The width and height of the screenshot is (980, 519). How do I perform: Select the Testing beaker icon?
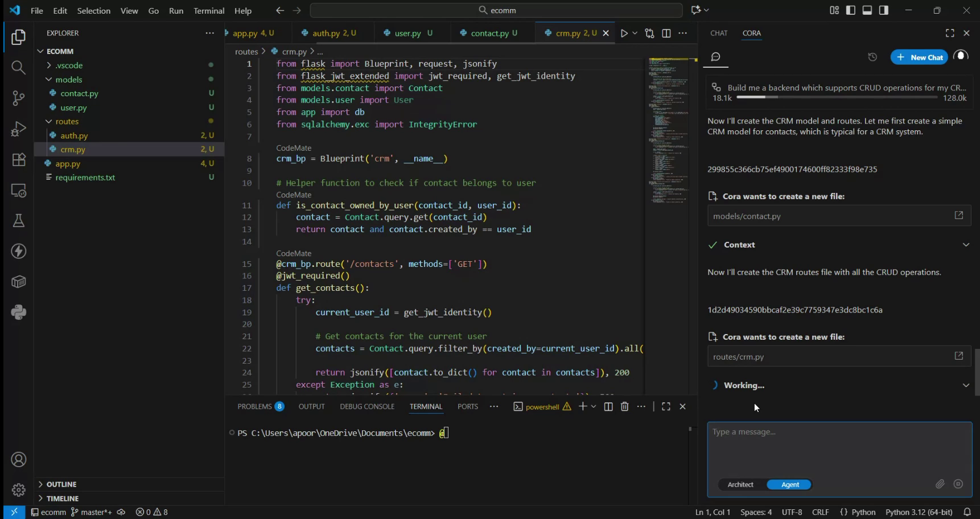pos(18,220)
